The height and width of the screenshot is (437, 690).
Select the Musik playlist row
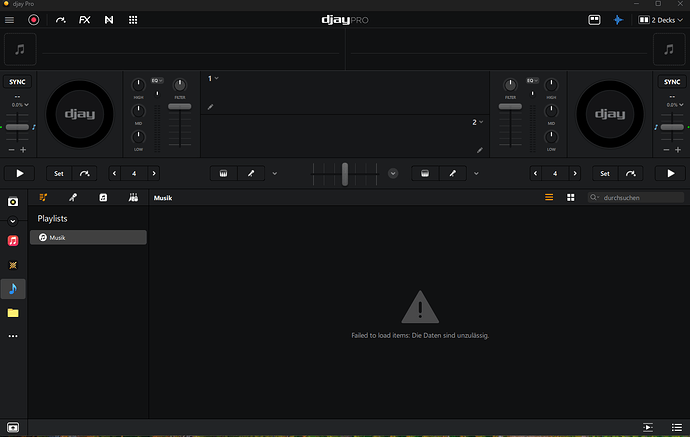pos(88,237)
